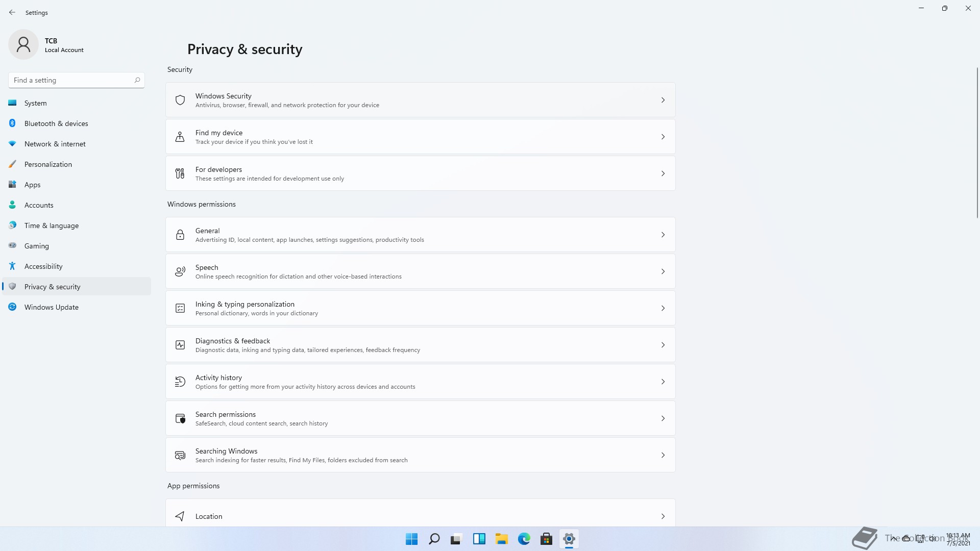
Task: Expand Searching Windows chevron
Action: pos(663,455)
